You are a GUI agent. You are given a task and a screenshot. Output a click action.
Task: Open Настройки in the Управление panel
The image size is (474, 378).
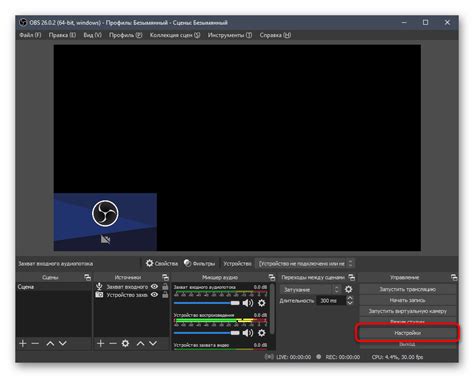(x=408, y=333)
